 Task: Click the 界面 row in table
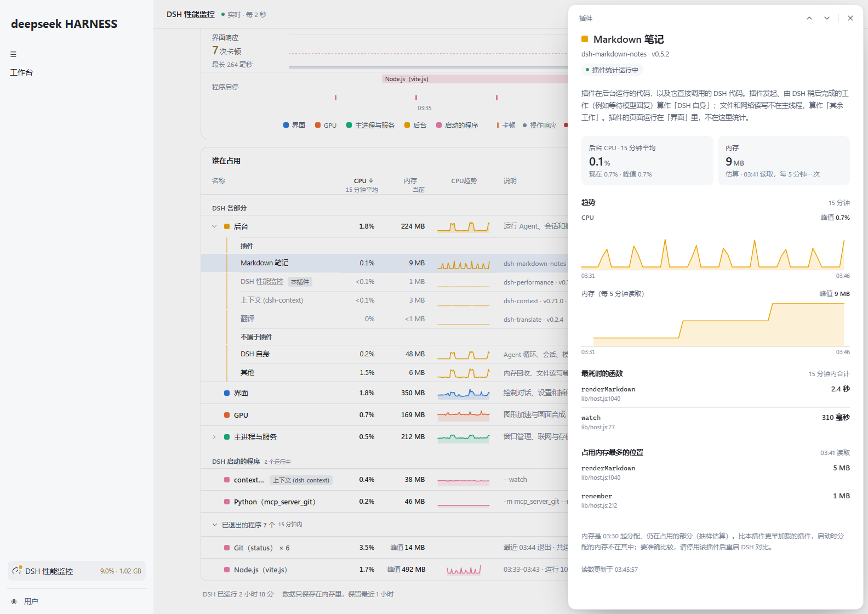[x=384, y=393]
